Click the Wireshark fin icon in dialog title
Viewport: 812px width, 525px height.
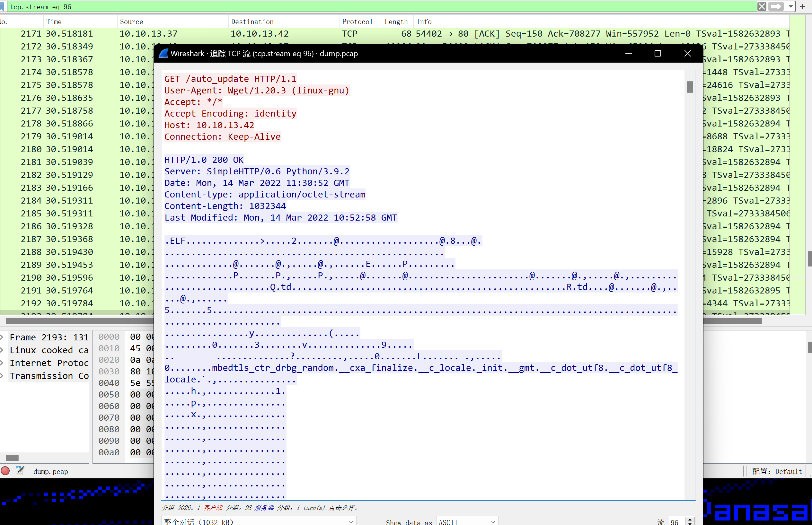click(163, 54)
